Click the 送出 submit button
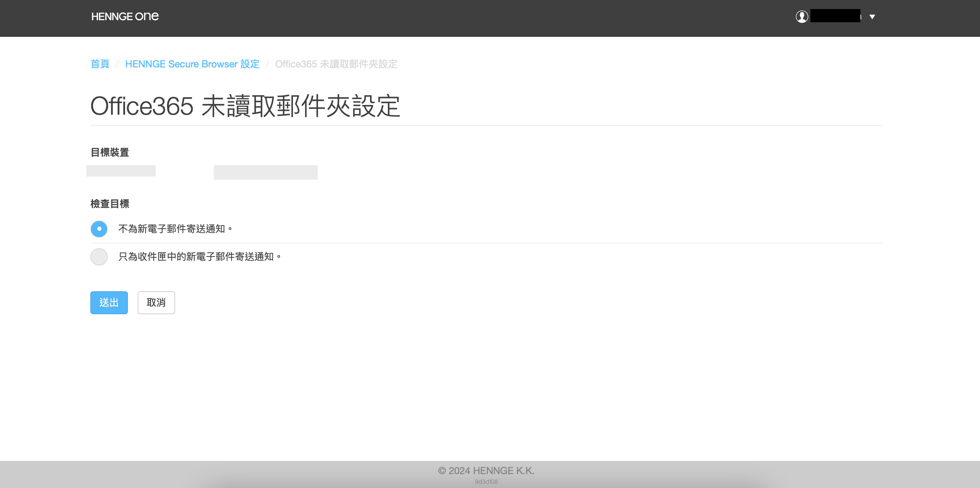This screenshot has width=980, height=488. pos(109,302)
